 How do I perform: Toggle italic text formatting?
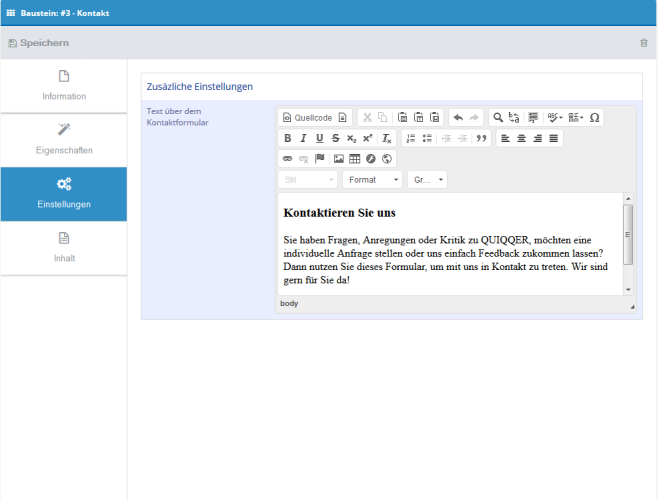304,138
